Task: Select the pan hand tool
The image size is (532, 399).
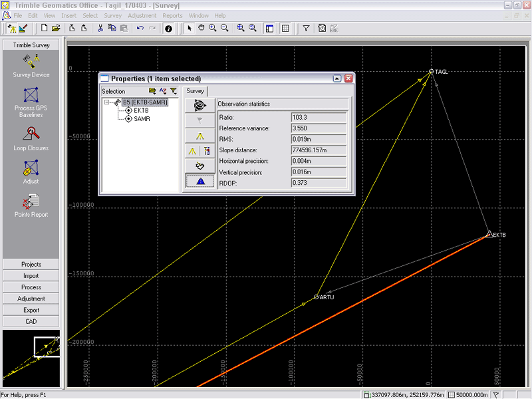Action: click(x=201, y=29)
